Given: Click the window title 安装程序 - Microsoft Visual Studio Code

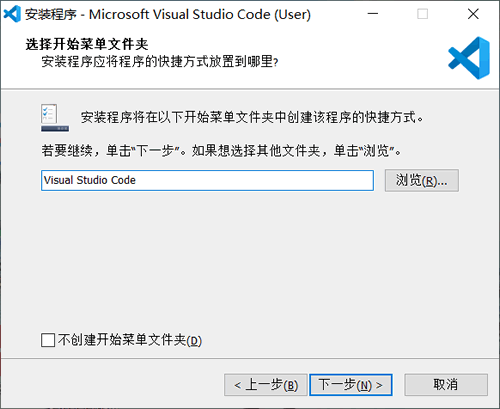Looking at the screenshot, I should point(168,14).
